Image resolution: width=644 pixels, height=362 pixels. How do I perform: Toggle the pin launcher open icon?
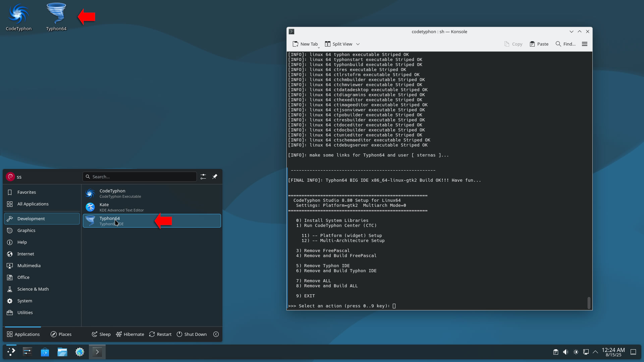215,177
